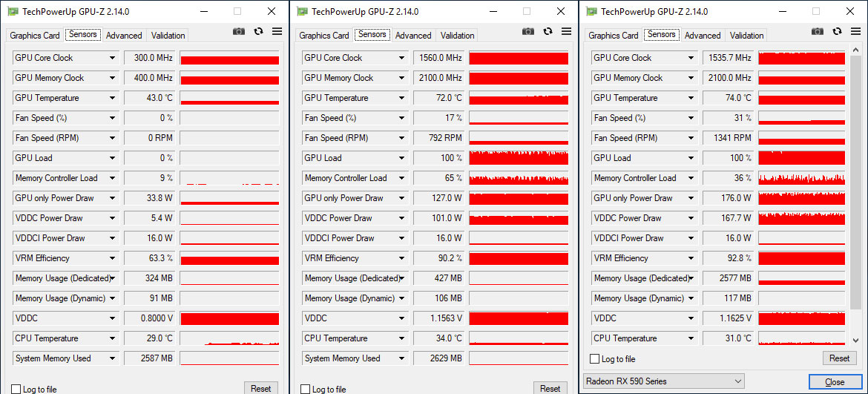This screenshot has width=868, height=394.
Task: Tick Log to file in the right window
Action: pyautogui.click(x=594, y=359)
